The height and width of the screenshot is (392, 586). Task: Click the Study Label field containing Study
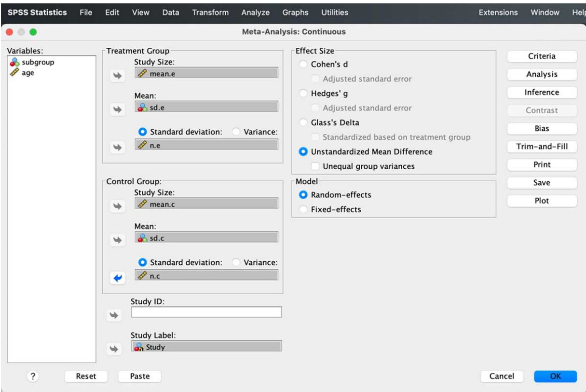point(206,346)
